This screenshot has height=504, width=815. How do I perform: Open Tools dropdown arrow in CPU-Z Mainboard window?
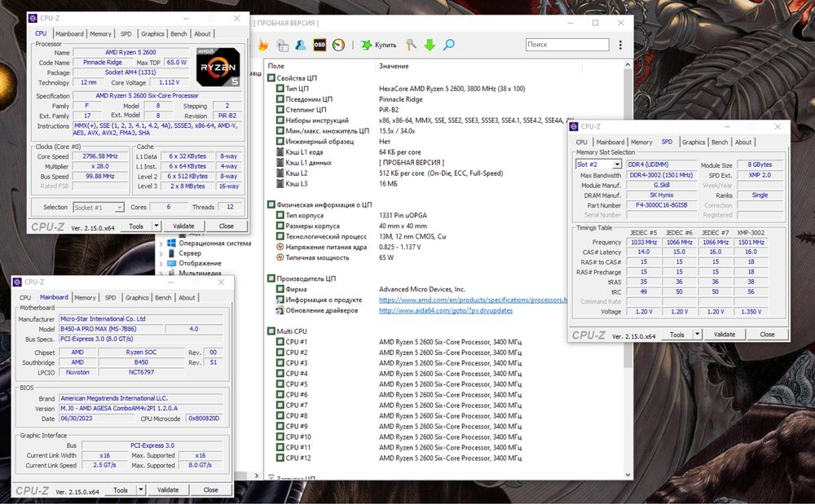(x=140, y=490)
